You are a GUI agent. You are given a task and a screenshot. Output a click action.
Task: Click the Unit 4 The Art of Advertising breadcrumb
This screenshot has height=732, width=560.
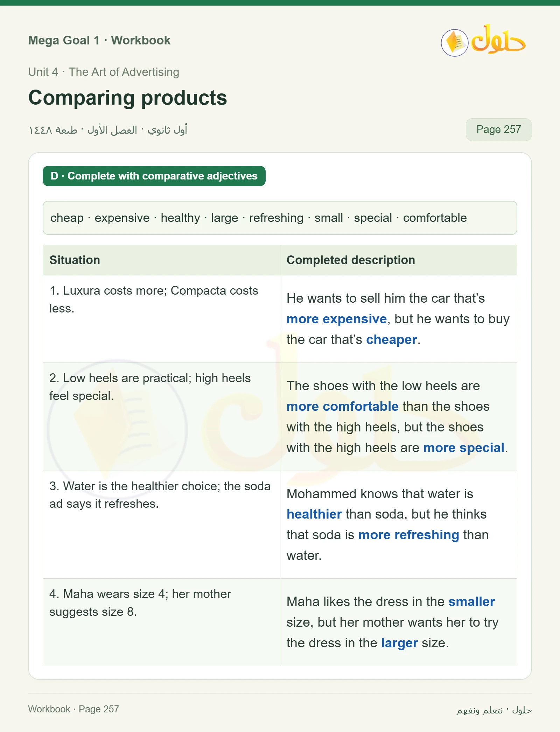tap(104, 72)
